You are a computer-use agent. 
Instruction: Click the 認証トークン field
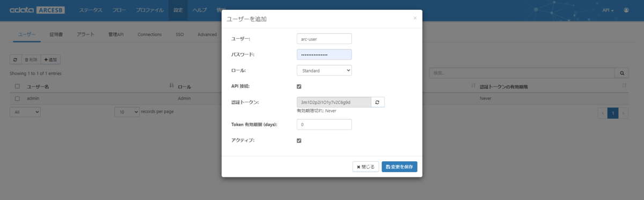point(334,102)
